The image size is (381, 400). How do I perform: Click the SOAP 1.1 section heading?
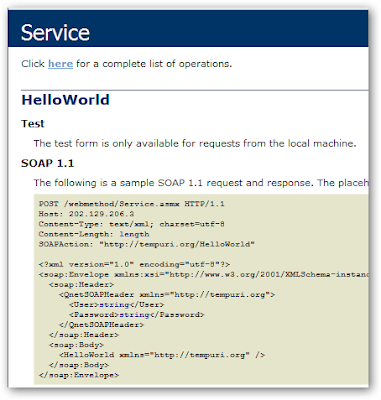point(47,163)
